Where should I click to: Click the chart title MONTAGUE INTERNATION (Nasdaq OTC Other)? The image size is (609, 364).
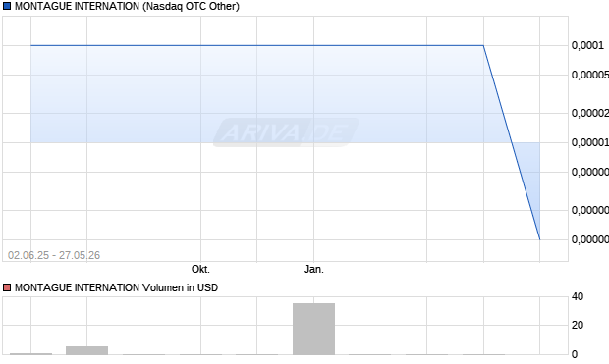(127, 6)
